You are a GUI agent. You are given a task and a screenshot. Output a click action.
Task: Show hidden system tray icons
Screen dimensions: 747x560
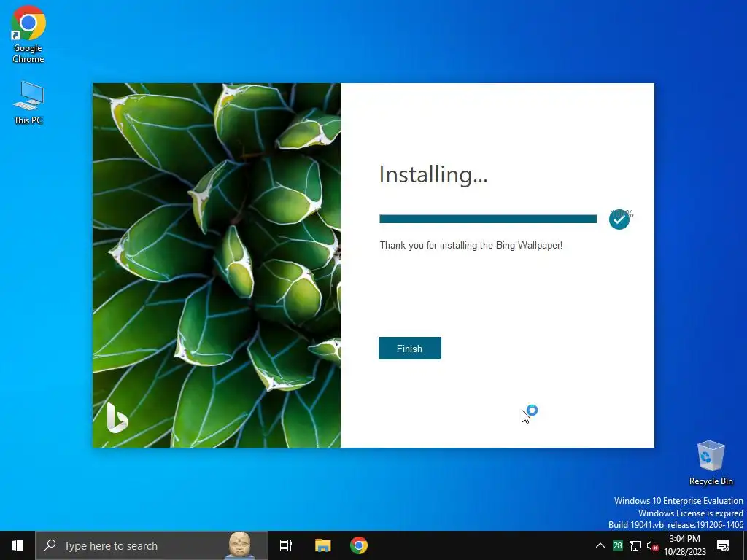600,545
